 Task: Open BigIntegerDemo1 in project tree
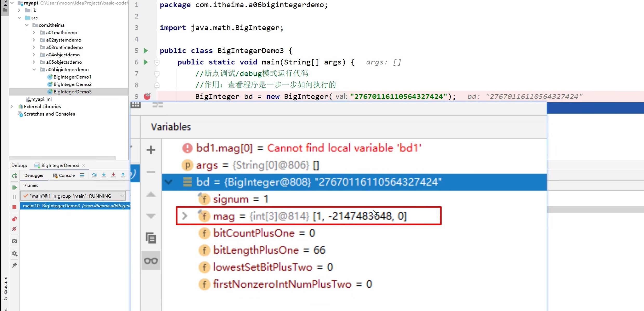click(72, 77)
